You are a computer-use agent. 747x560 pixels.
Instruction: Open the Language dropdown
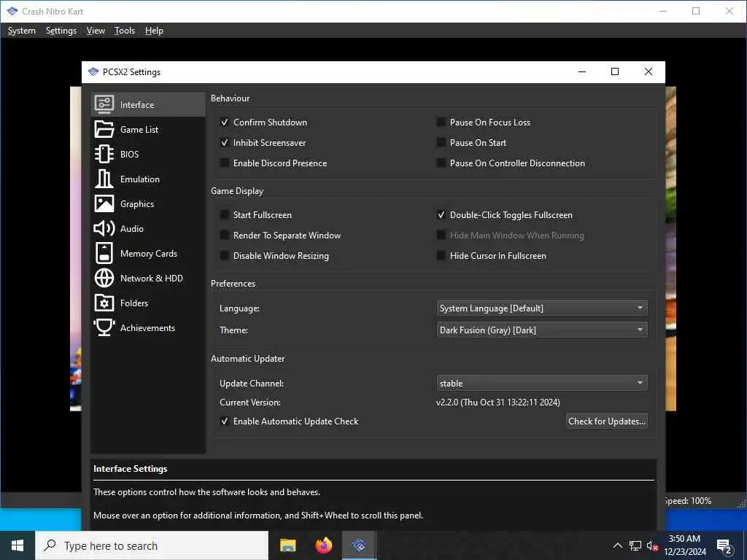tap(542, 308)
